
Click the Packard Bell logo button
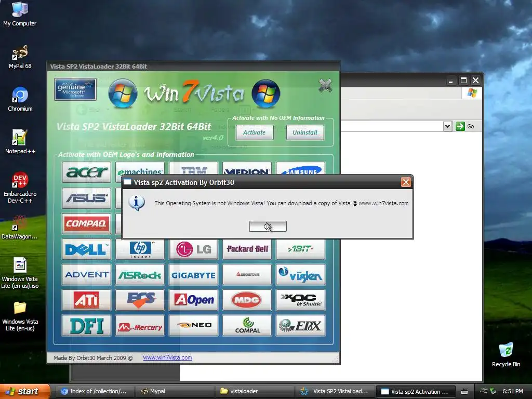coord(247,249)
